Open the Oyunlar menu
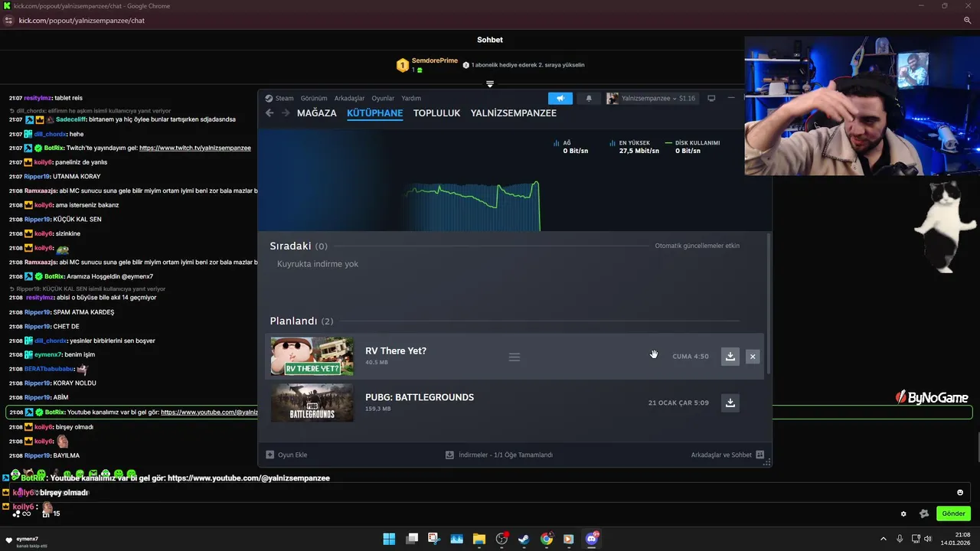Viewport: 980px width, 551px height. click(383, 98)
